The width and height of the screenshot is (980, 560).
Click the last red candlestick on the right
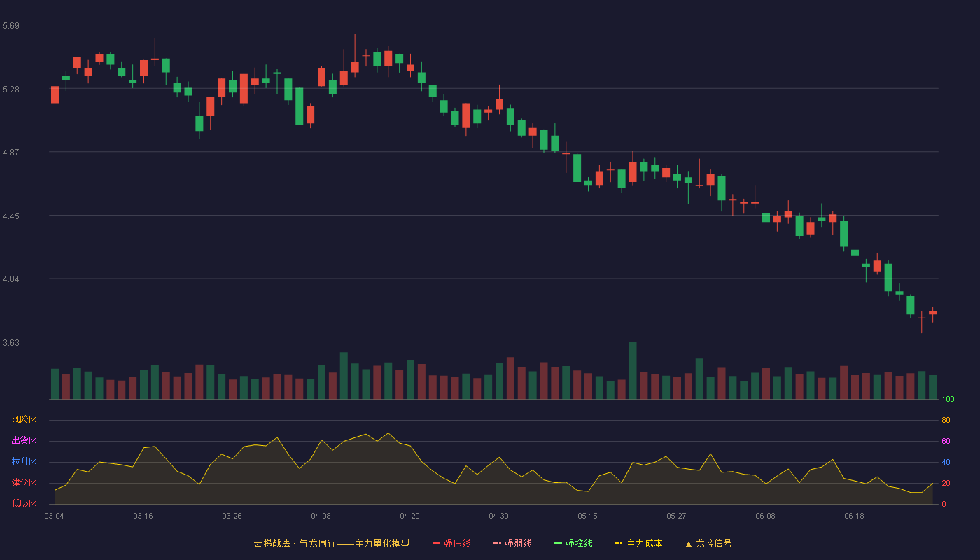[933, 313]
